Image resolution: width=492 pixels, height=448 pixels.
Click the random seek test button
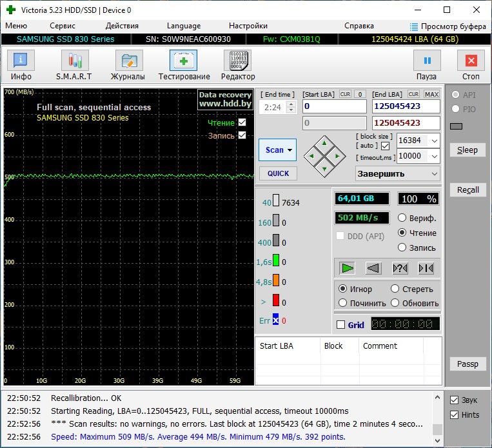click(x=400, y=268)
